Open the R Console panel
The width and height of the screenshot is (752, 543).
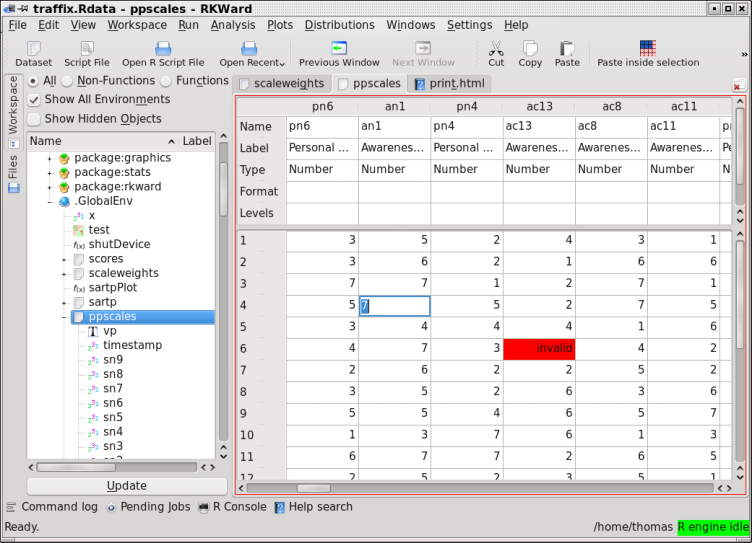click(x=231, y=507)
